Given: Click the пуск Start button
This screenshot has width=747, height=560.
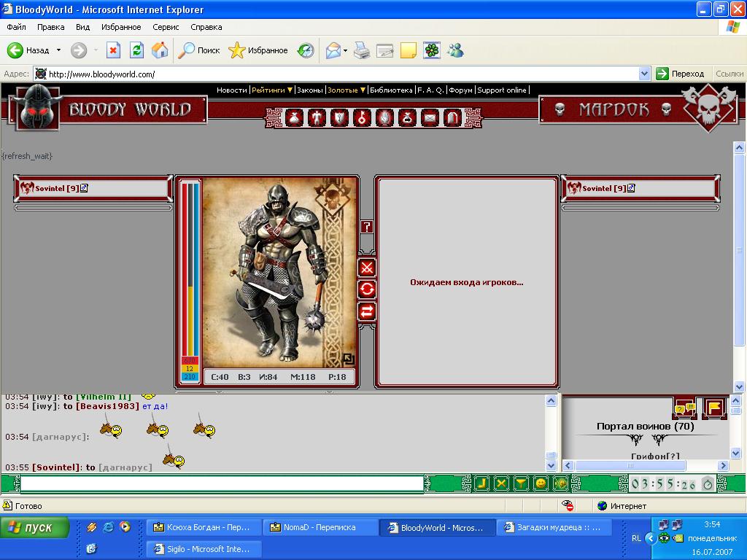Looking at the screenshot, I should (x=34, y=528).
